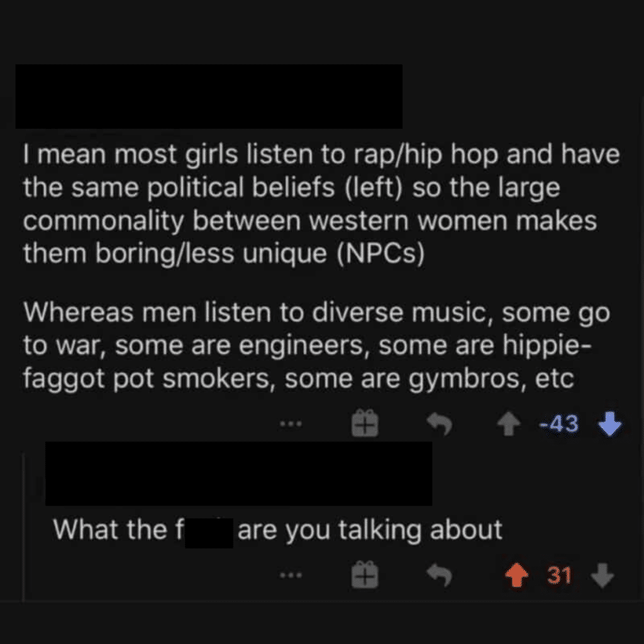Collapse the reply thread using its vertical line
This screenshot has width=644, height=644.
click(24, 527)
